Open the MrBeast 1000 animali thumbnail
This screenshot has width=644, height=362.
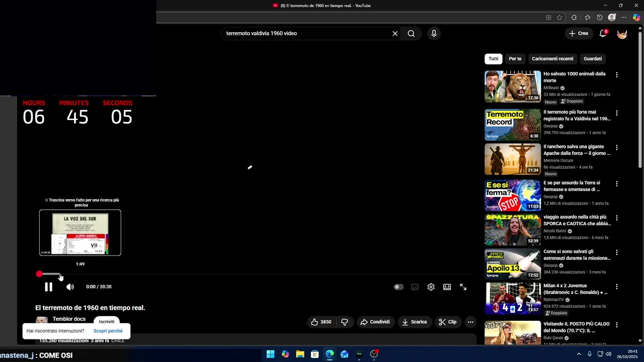pos(513,86)
